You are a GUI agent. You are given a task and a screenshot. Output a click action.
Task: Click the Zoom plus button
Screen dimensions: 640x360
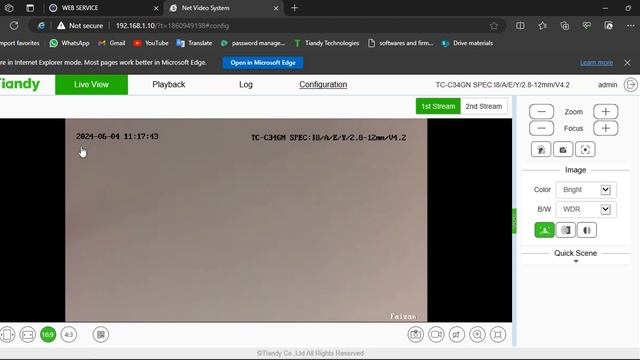605,111
